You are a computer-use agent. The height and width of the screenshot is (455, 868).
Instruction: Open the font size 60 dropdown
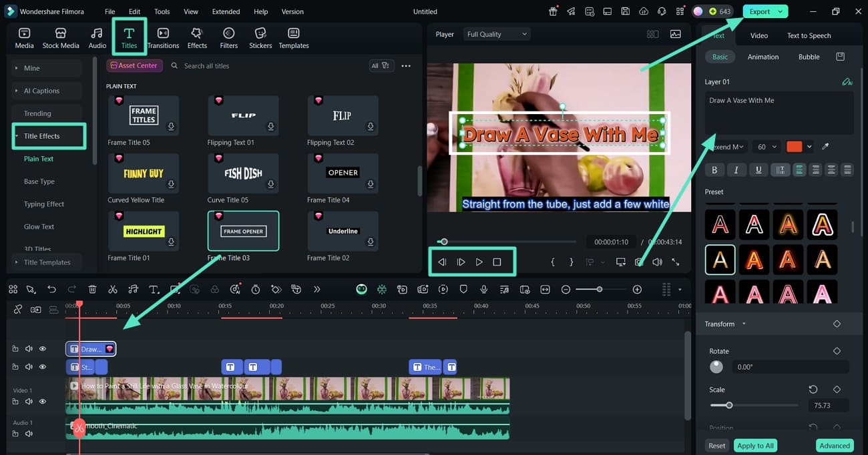point(766,147)
